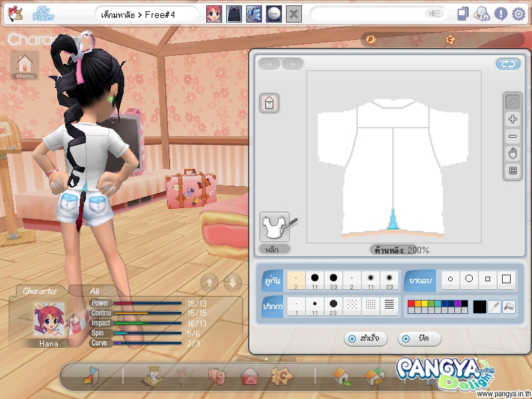The width and height of the screenshot is (532, 399).
Task: Pick the yellow palette color
Action: tap(424, 303)
